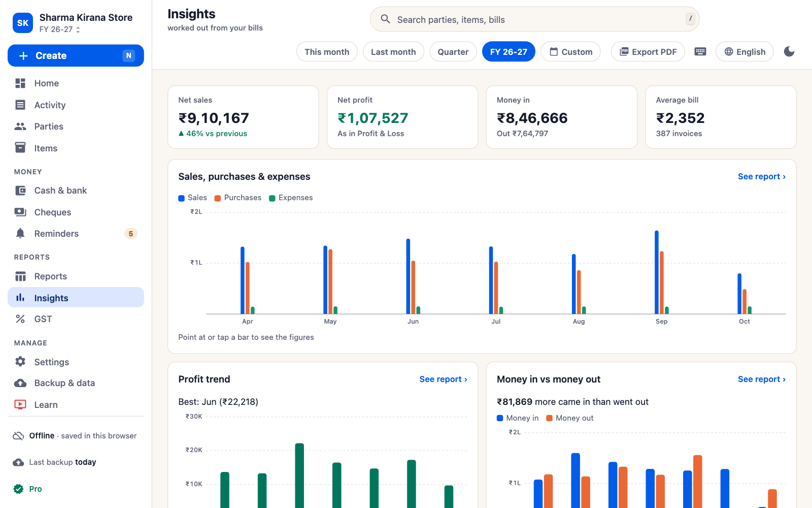Open Sales, purchases & expenses report link
Viewport: 812px width, 508px height.
click(761, 176)
